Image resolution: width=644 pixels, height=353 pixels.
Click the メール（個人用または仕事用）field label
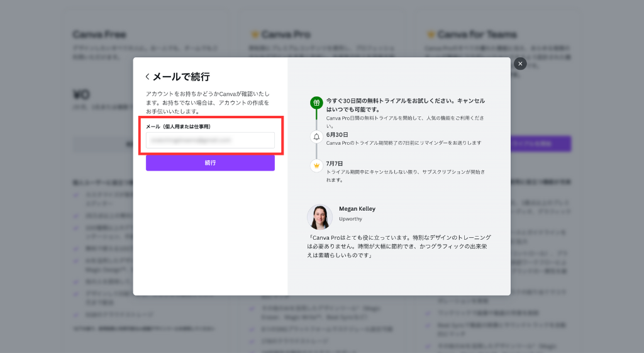point(178,126)
